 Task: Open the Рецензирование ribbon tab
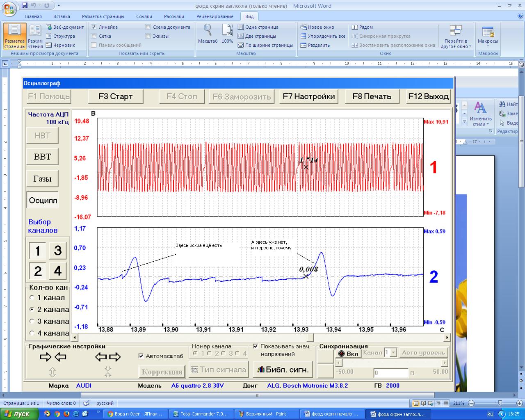(215, 16)
